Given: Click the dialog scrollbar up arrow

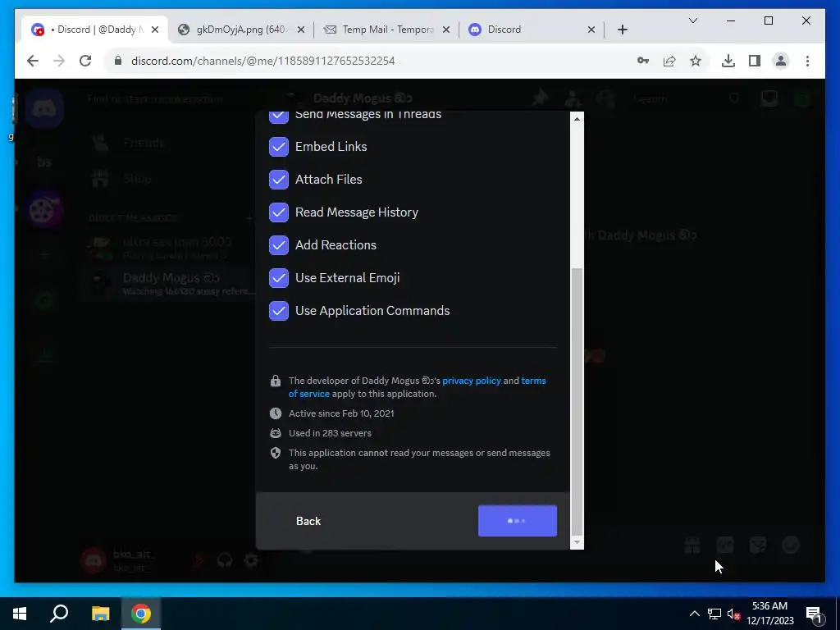Looking at the screenshot, I should point(577,119).
